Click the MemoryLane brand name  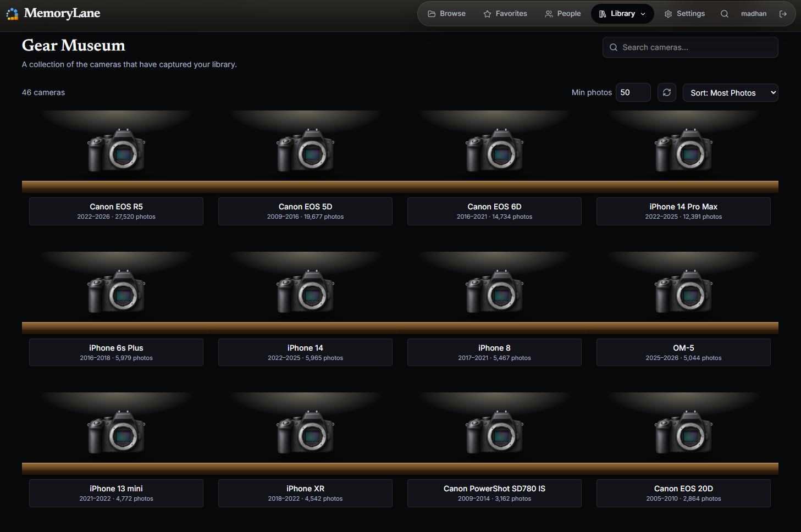tap(62, 13)
